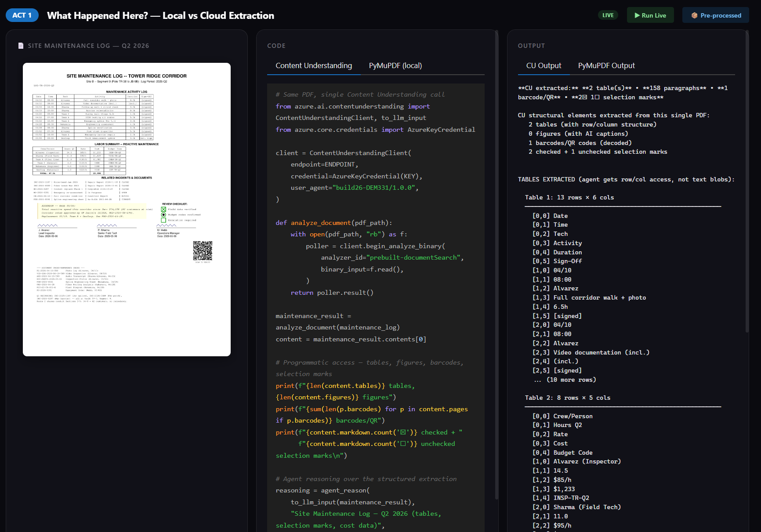Click the 'SITE MAINTENANCE LOG — Q2 2026' panel label

[88, 46]
